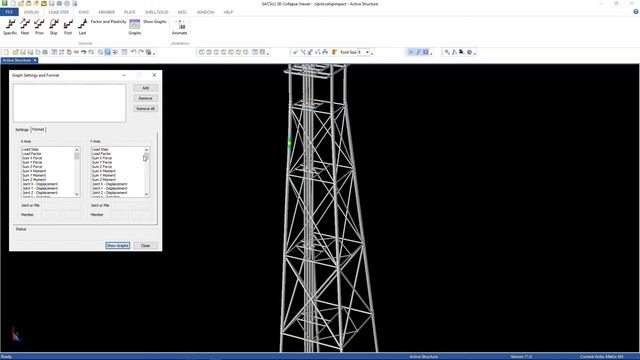The height and width of the screenshot is (360, 640).
Task: Select Load Step in Y-Axis list
Action: tap(100, 149)
